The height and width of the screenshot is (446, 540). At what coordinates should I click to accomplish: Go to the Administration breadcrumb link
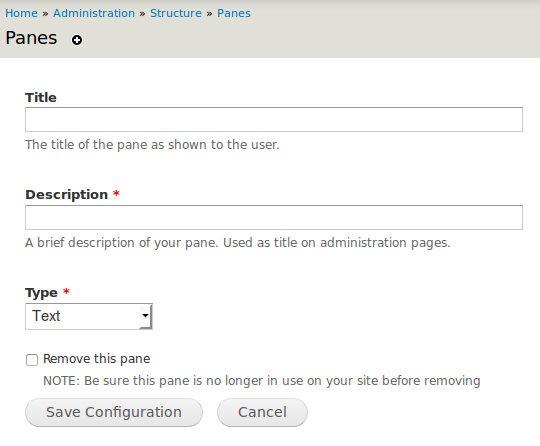(x=94, y=13)
